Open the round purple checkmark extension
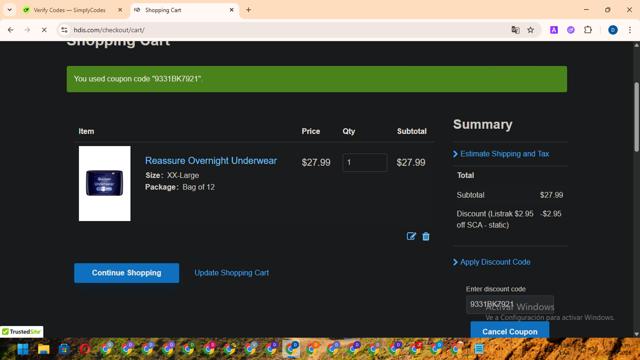640x360 pixels. coord(571,30)
